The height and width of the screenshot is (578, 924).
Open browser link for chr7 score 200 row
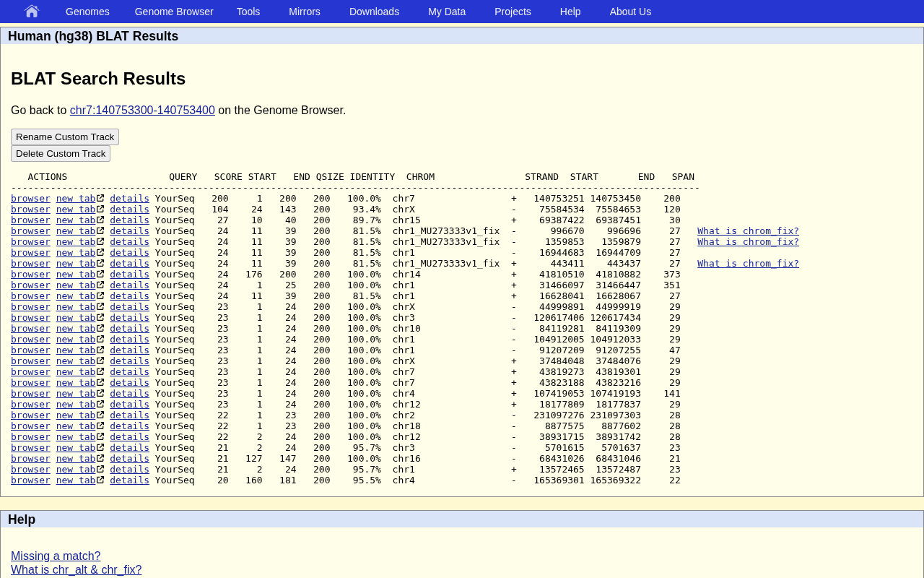(30, 199)
